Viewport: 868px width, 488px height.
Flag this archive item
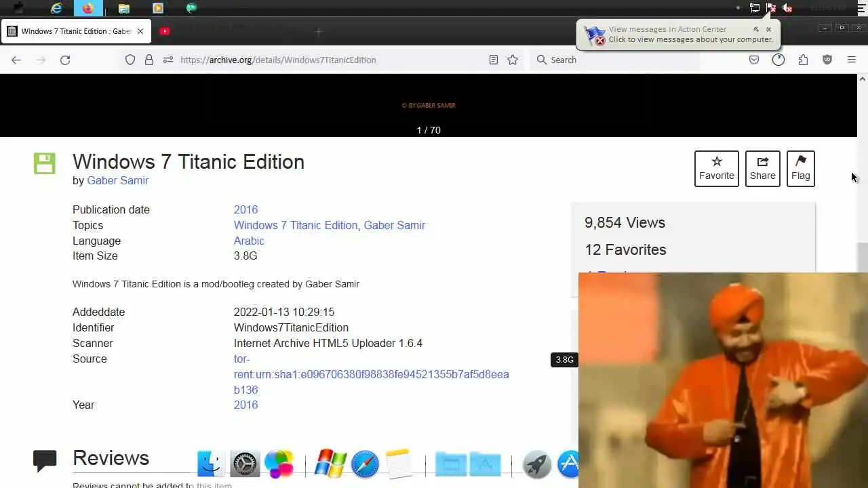click(x=800, y=168)
